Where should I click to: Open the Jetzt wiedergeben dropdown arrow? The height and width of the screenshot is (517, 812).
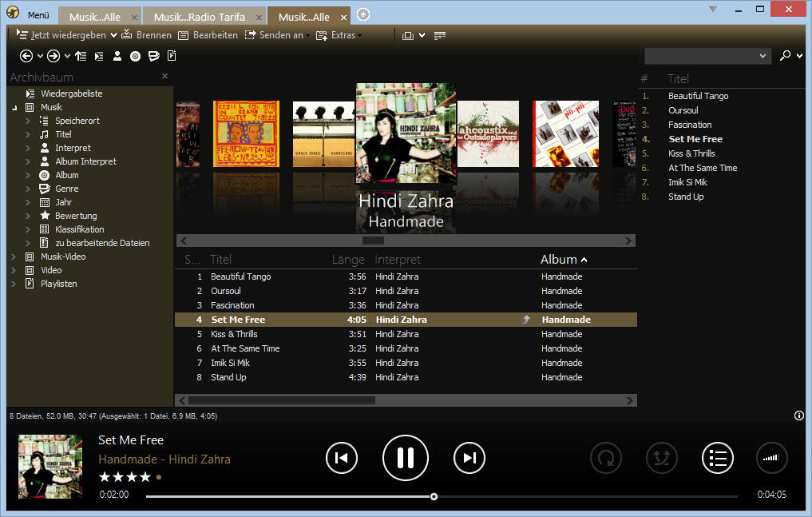click(x=113, y=35)
